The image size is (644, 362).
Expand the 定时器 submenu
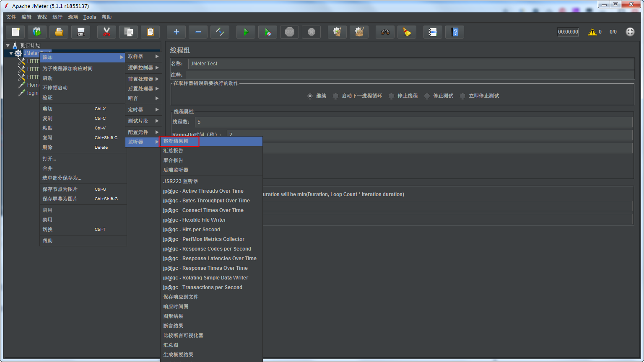(x=143, y=110)
